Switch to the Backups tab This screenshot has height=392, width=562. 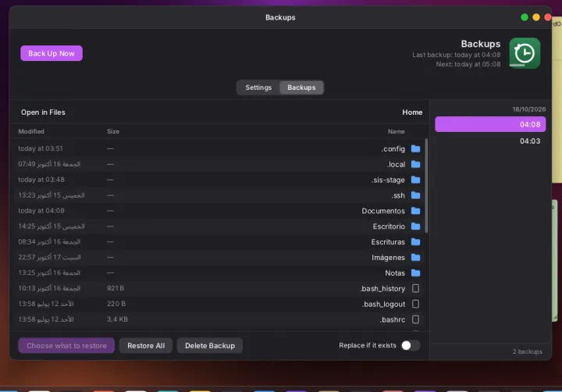click(x=301, y=87)
